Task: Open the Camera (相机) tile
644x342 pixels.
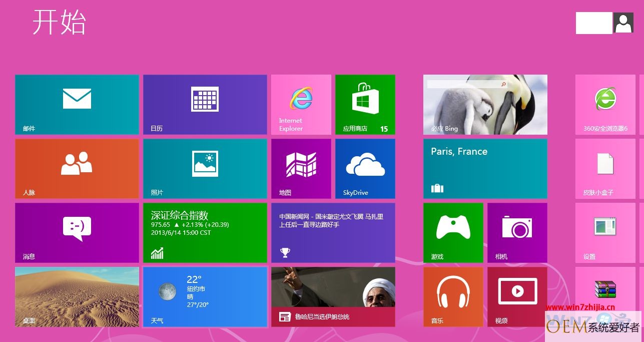Action: click(517, 233)
